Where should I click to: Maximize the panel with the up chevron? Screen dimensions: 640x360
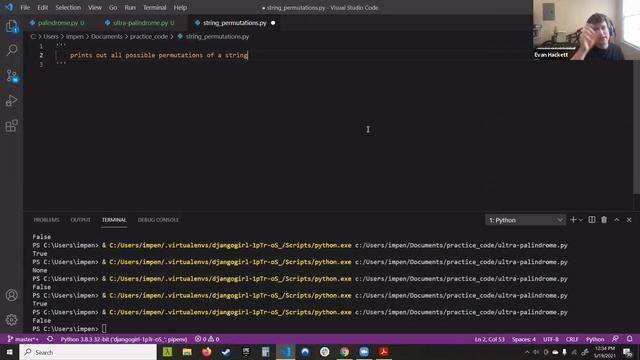point(617,220)
